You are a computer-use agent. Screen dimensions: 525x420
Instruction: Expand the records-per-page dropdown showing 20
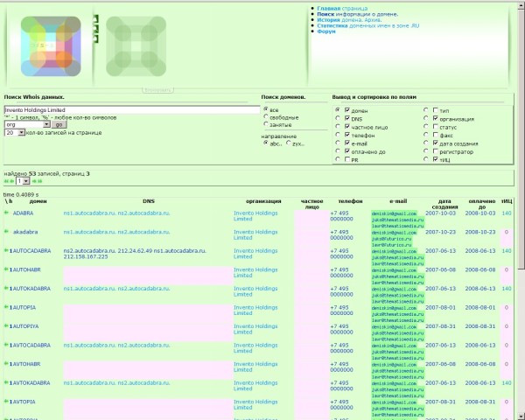pos(15,133)
